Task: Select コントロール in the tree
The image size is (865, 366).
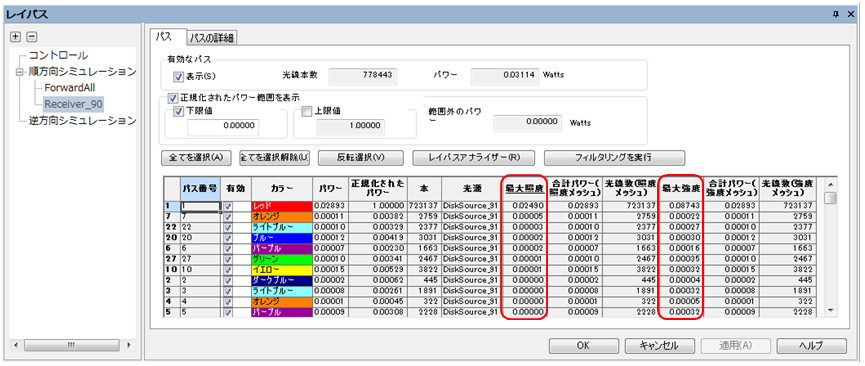Action: [x=58, y=56]
